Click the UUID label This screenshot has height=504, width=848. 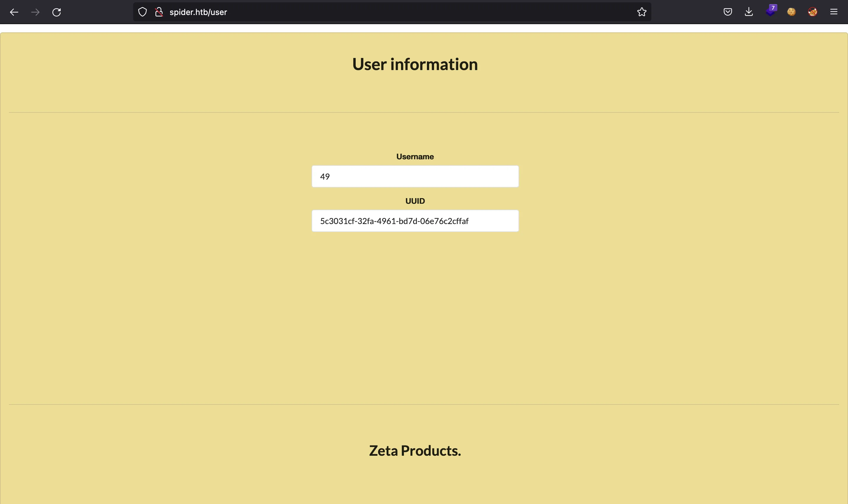click(415, 201)
